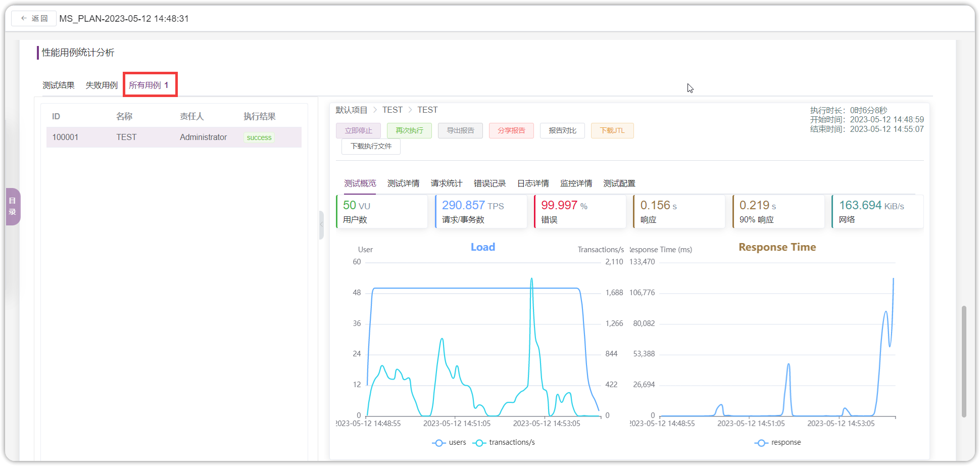This screenshot has height=466, width=980.
Task: Click the success status tag
Action: [259, 137]
